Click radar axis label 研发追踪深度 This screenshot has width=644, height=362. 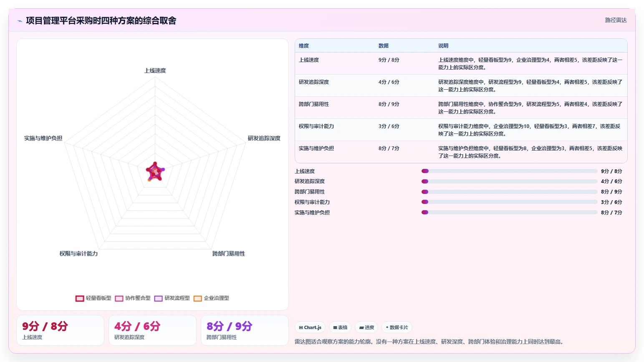[x=264, y=138]
